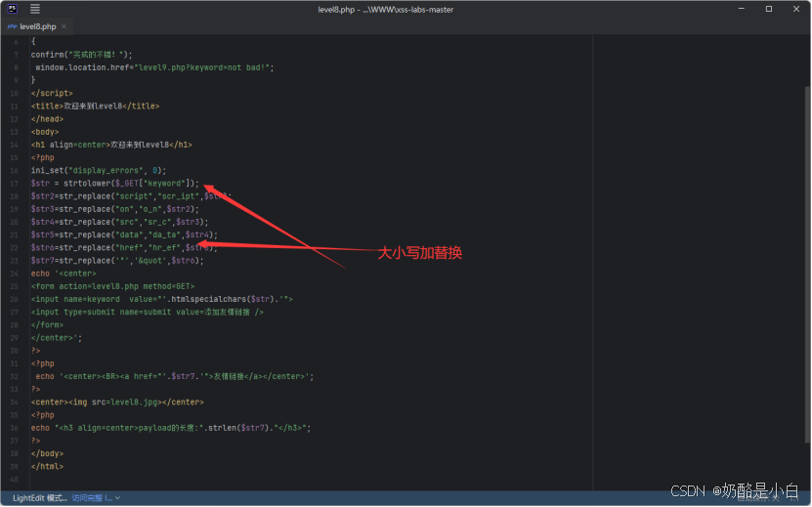Click strlen($str7) on line 36

237,428
